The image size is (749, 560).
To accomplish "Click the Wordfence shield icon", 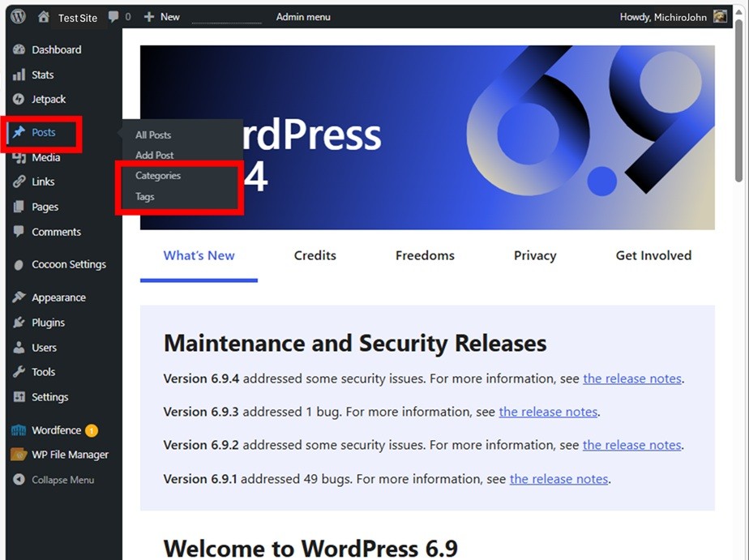I will pyautogui.click(x=19, y=430).
